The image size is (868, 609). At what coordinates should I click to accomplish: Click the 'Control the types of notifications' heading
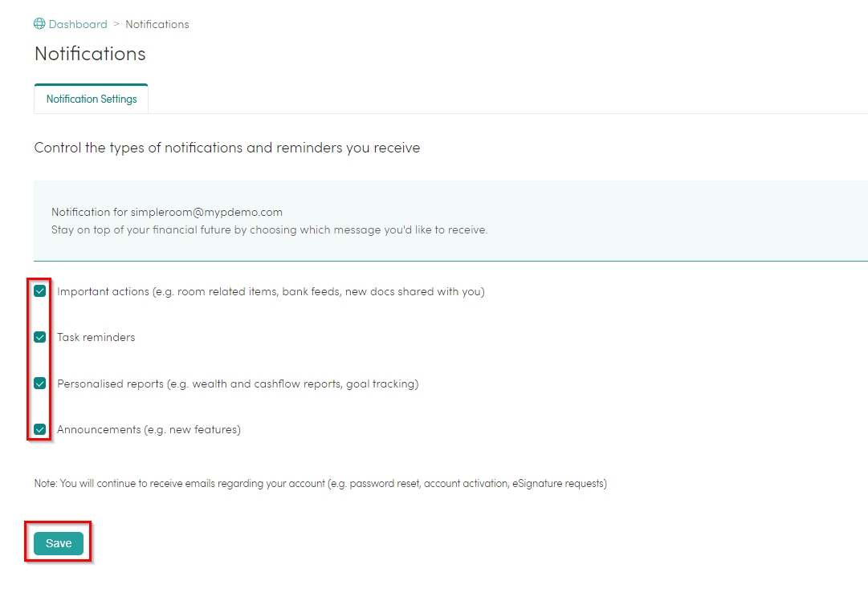tap(227, 148)
